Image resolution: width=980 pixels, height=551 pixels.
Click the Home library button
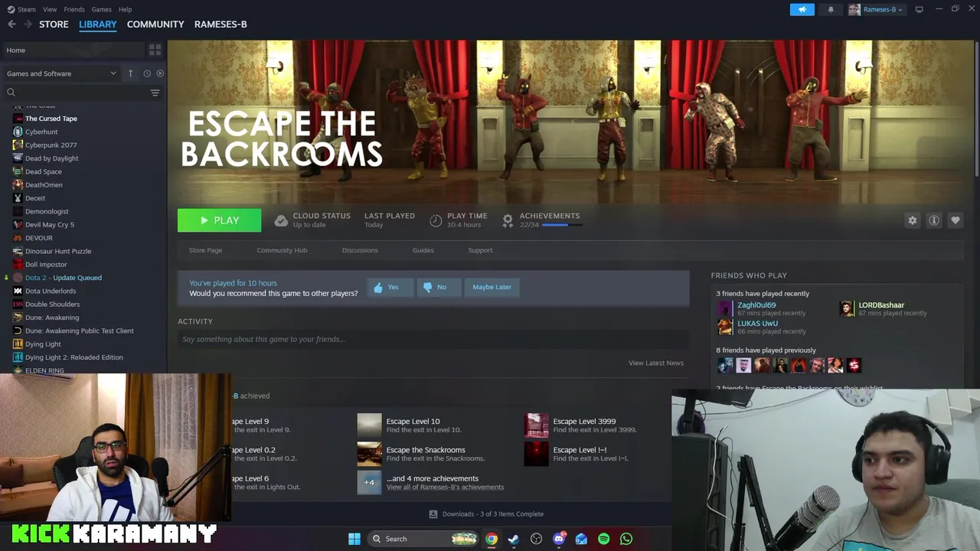pyautogui.click(x=73, y=51)
